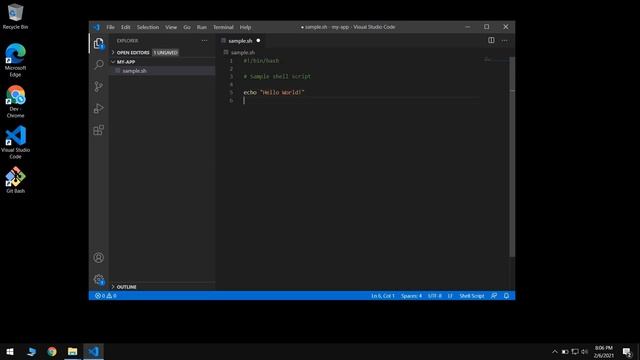Open the Search view icon
This screenshot has width=640, height=360.
coord(99,65)
